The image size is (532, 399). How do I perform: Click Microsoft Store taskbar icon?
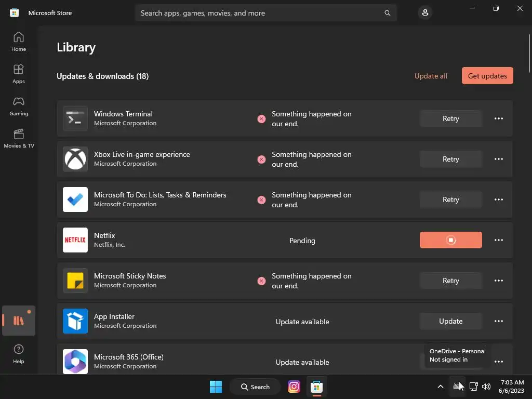pos(316,387)
